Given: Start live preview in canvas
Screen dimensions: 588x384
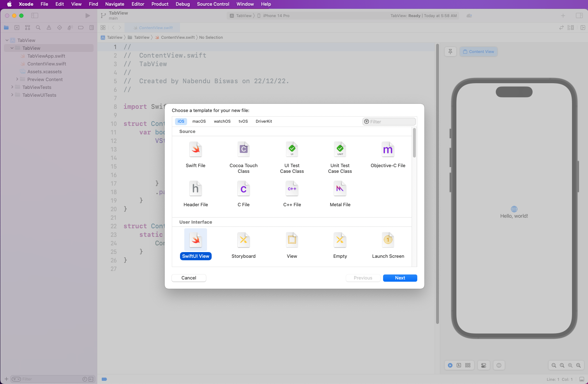Looking at the screenshot, I should pyautogui.click(x=450, y=365).
